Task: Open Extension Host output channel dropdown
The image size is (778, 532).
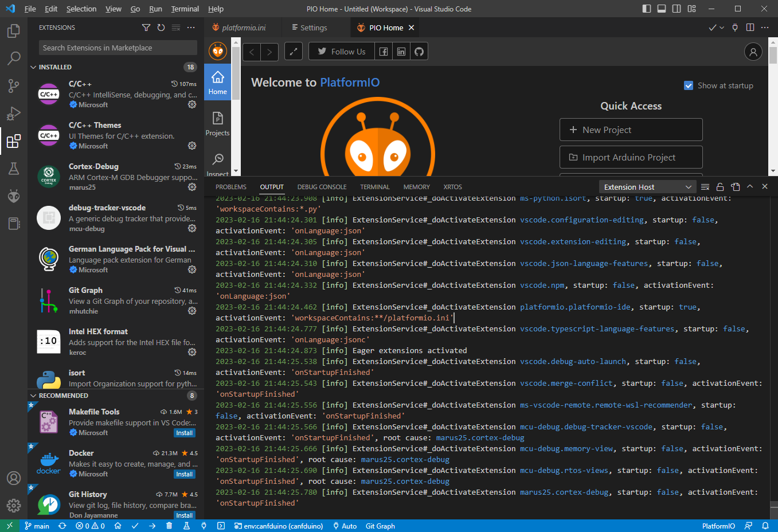Action: point(648,187)
